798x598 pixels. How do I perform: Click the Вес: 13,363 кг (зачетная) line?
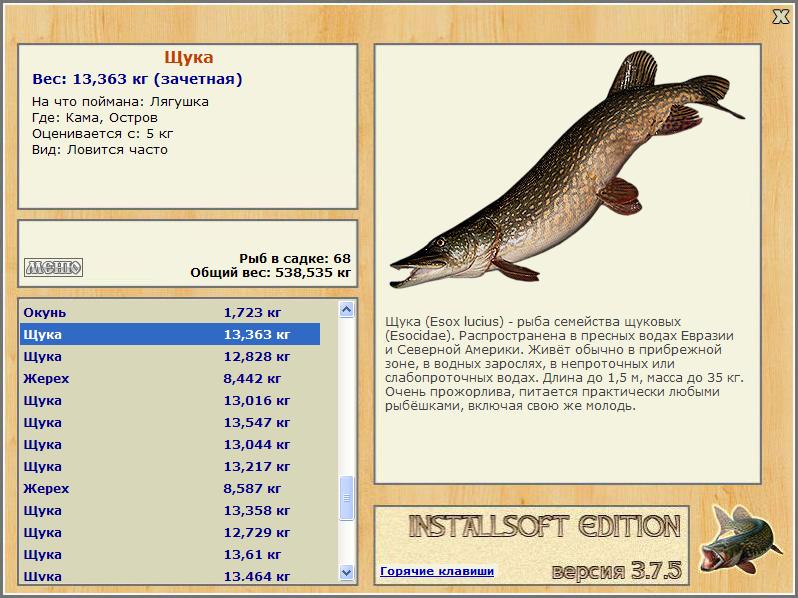(x=137, y=79)
